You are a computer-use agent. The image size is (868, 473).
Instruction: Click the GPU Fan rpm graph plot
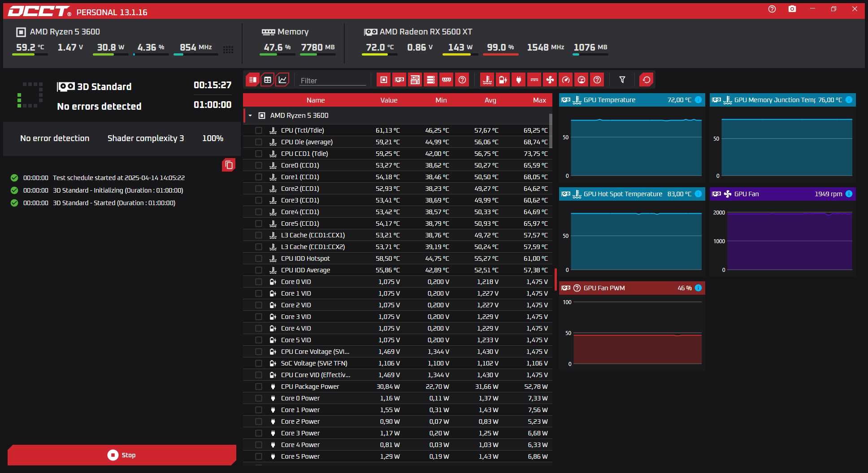click(790, 241)
